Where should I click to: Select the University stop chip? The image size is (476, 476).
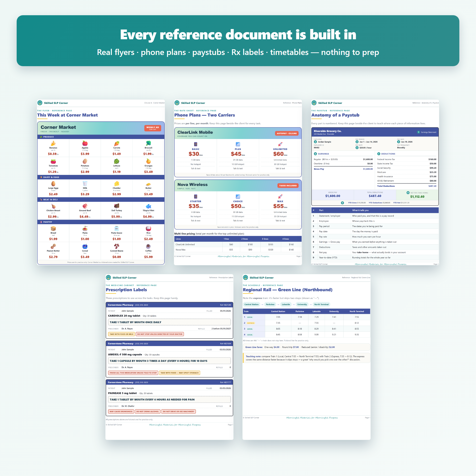pyautogui.click(x=302, y=304)
